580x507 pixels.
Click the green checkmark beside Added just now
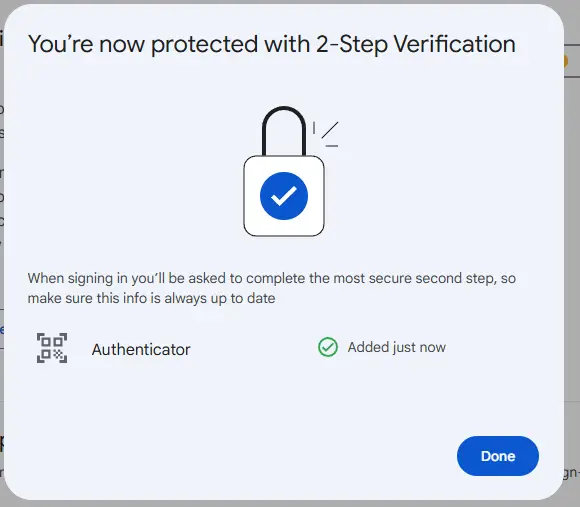tap(328, 347)
